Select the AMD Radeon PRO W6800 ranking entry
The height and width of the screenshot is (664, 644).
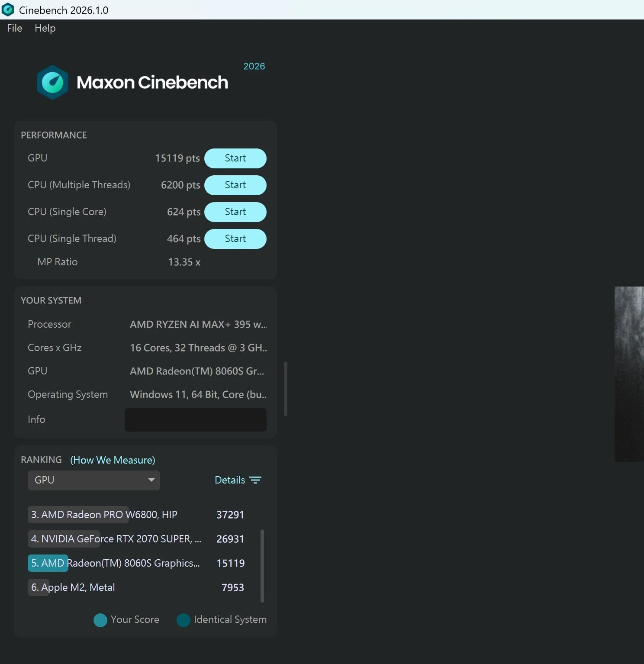tap(104, 515)
